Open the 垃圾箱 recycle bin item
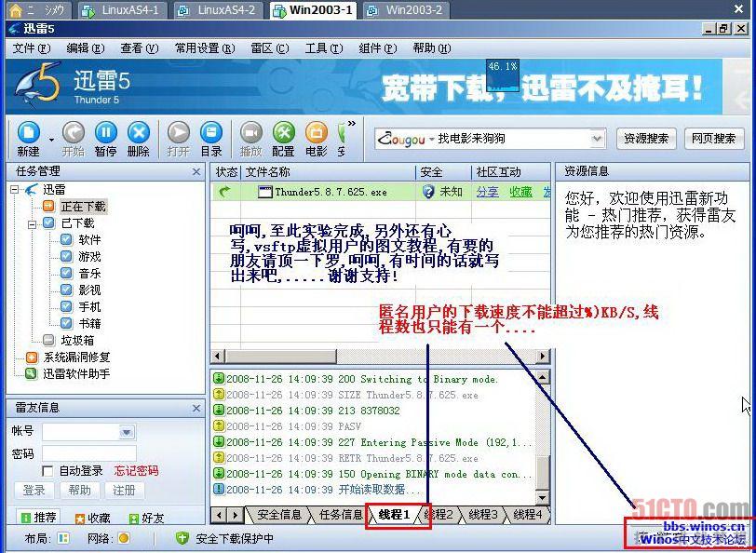Image resolution: width=756 pixels, height=553 pixels. click(77, 341)
